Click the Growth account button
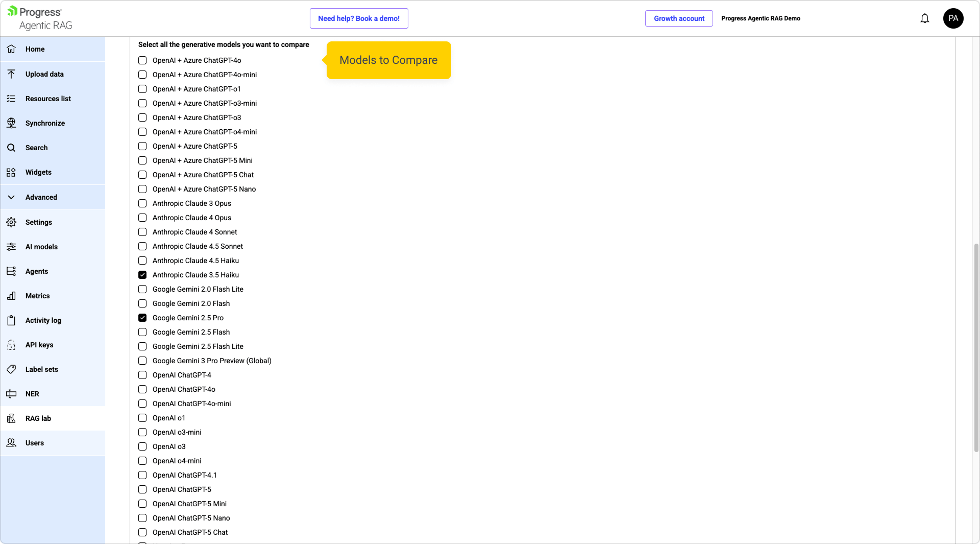 (679, 18)
